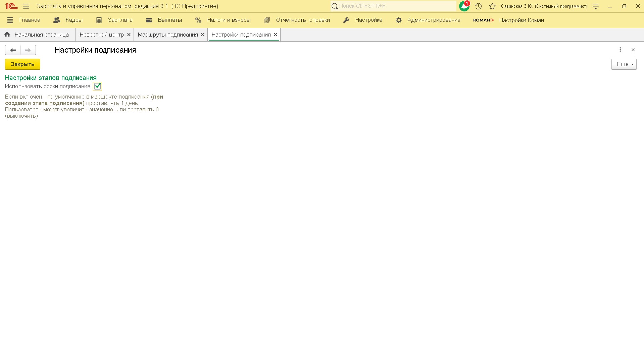Image resolution: width=644 pixels, height=346 pixels.
Task: Close the 'Настройки подписания' tab
Action: pyautogui.click(x=276, y=35)
